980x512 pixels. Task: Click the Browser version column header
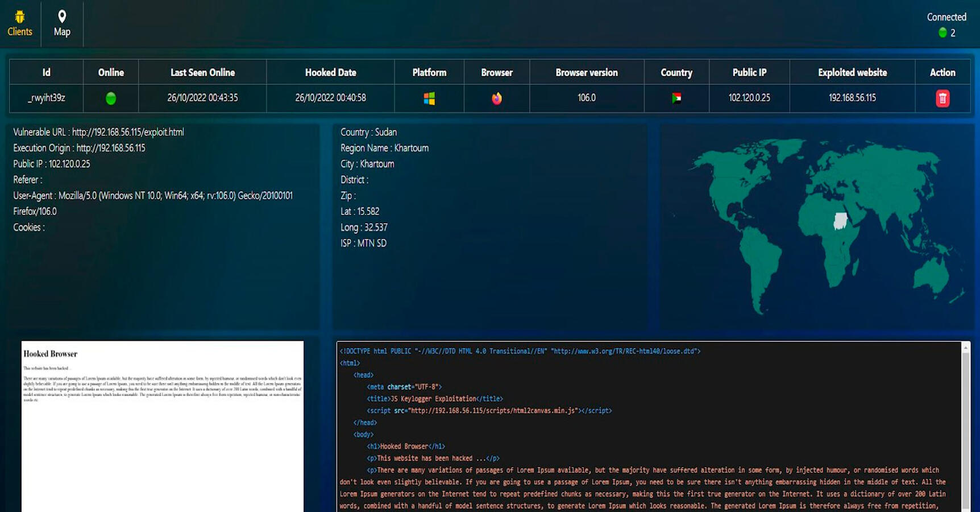(x=587, y=72)
